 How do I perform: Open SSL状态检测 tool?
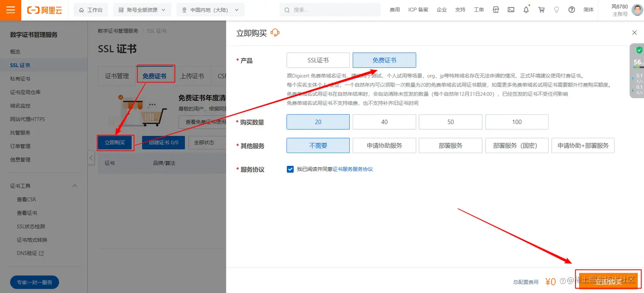tap(31, 227)
